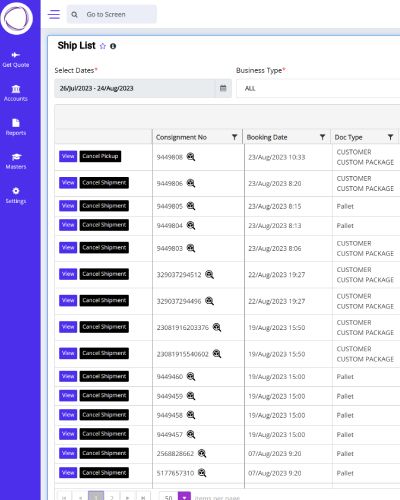Track consignment 23081915540602 via magnifier icon
The height and width of the screenshot is (500, 400).
(217, 353)
